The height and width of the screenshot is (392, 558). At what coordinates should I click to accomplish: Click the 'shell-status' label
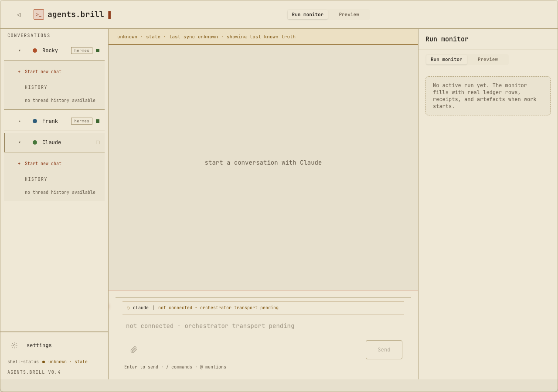point(23,362)
